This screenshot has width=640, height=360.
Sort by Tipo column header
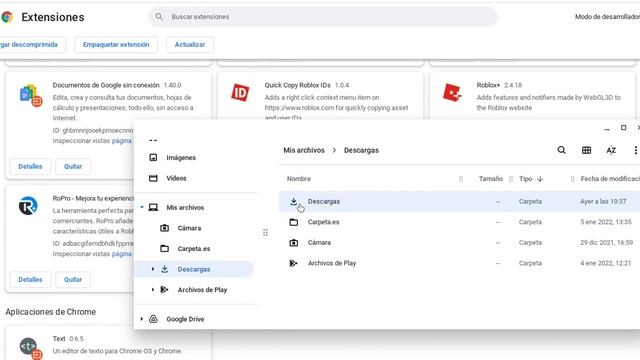(x=525, y=179)
